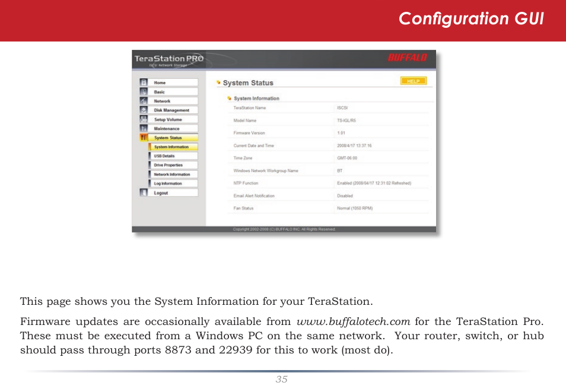This screenshot has width=566, height=392.
Task: Click the Setup Volume sidebar icon
Action: (x=144, y=119)
